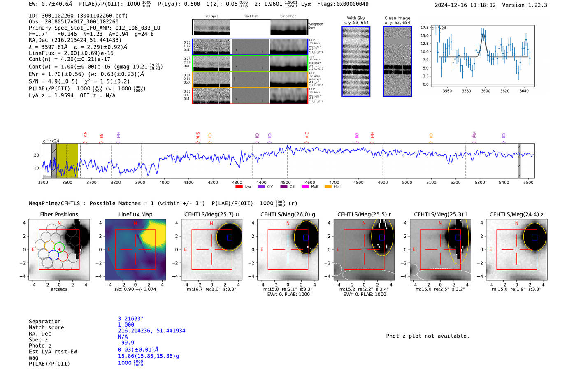Open the CFHTLS/Meg(26.0) g image stamp
This screenshot has width=576, height=392.
point(288,249)
